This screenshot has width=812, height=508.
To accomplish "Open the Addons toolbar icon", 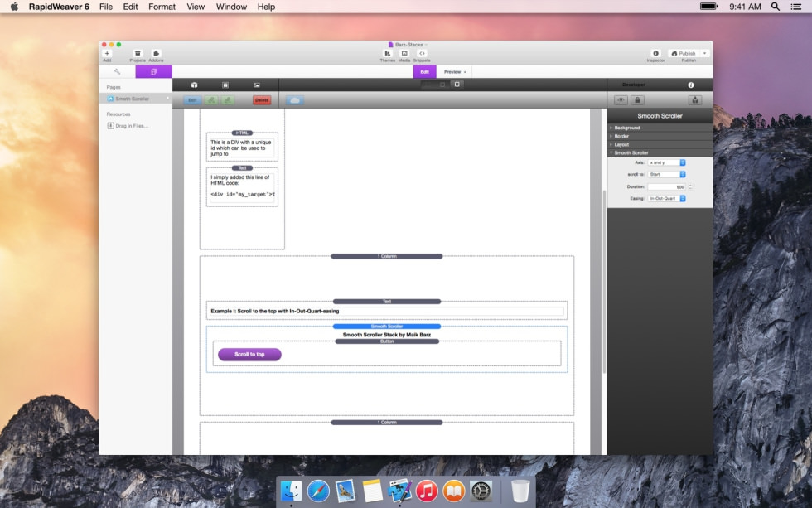I will [156, 53].
